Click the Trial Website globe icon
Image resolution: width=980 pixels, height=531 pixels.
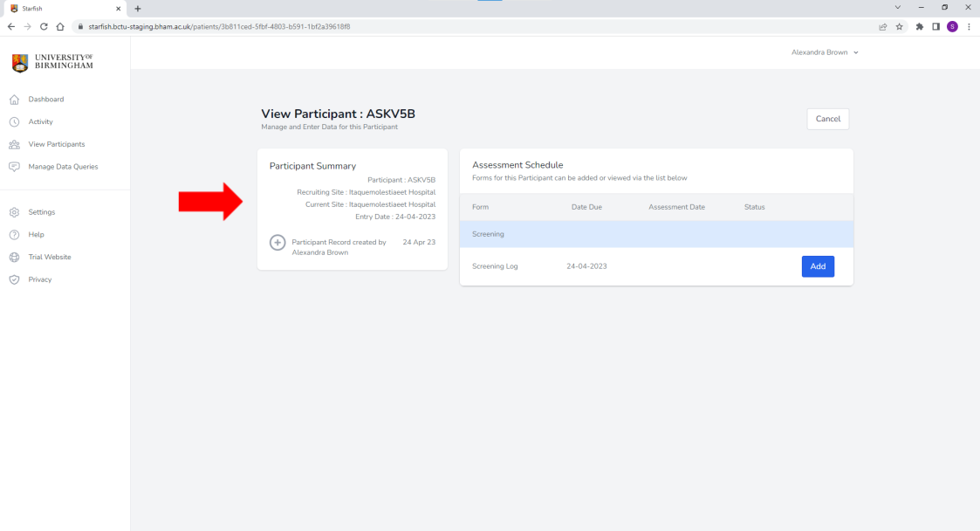[14, 258]
